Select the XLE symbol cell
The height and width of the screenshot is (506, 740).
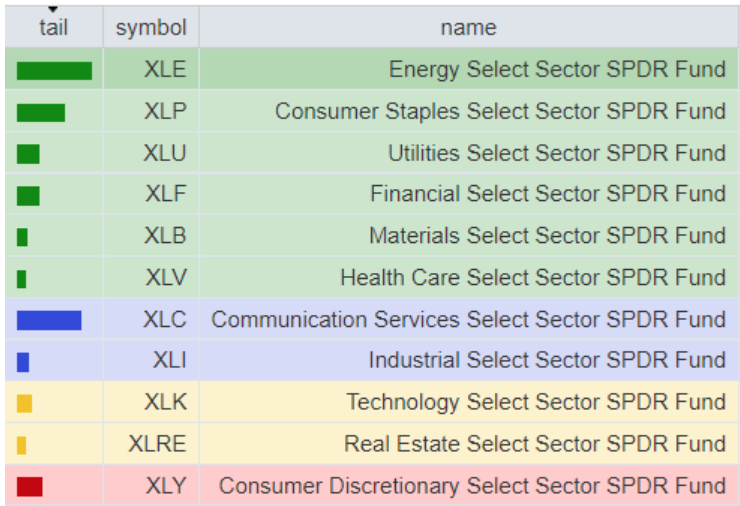click(165, 70)
